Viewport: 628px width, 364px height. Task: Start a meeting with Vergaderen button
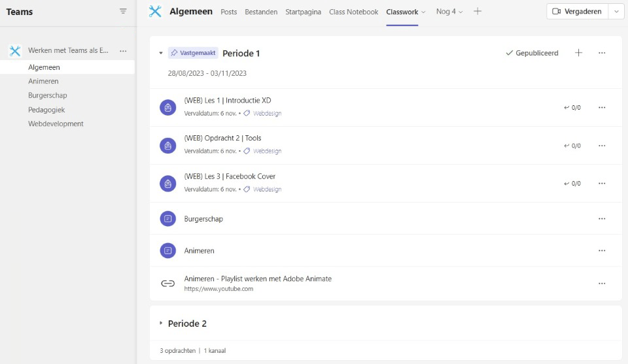point(577,11)
